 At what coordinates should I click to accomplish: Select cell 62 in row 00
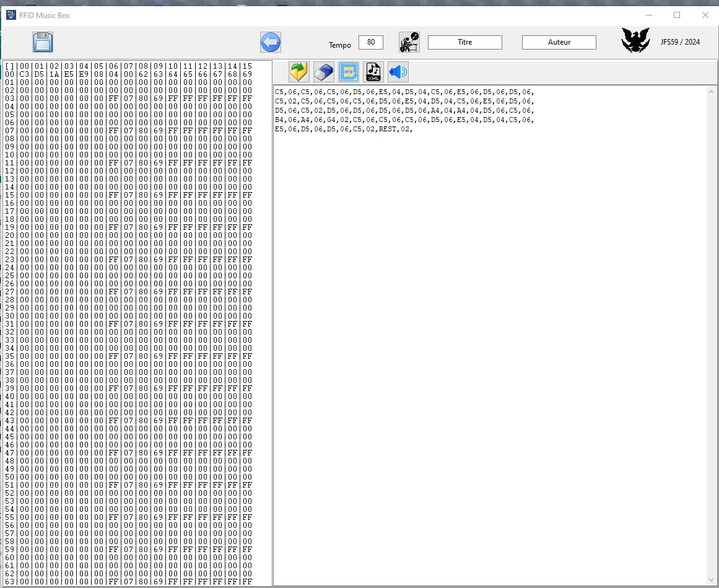(143, 74)
